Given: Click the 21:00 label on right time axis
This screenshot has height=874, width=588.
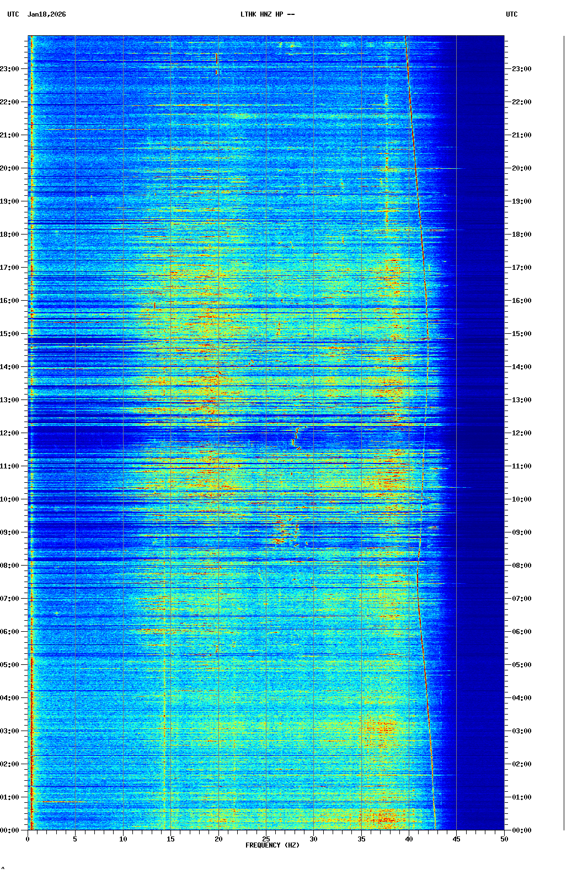Looking at the screenshot, I should coord(521,135).
